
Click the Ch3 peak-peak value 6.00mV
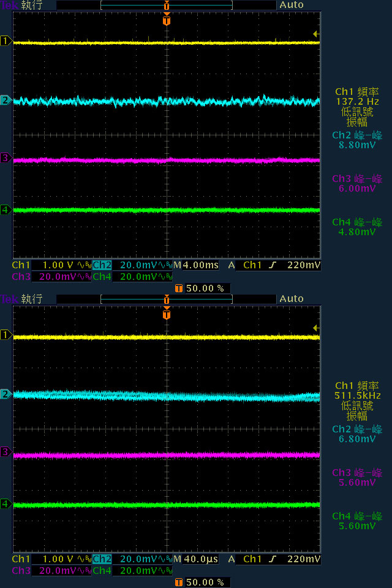357,189
